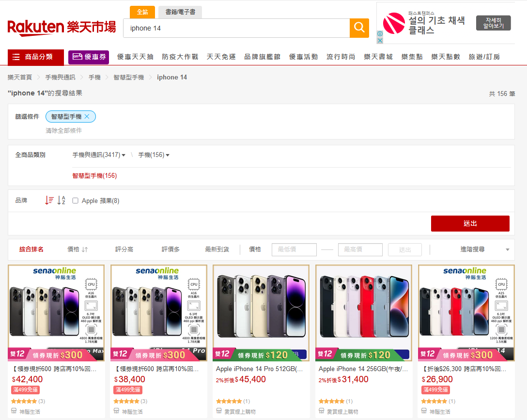The image size is (527, 420).
Task: Open Apple iPhone 14 Pro 512GB product image
Action: pyautogui.click(x=261, y=313)
